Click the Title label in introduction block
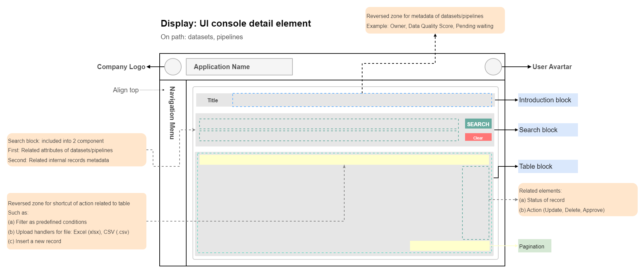 click(x=213, y=100)
